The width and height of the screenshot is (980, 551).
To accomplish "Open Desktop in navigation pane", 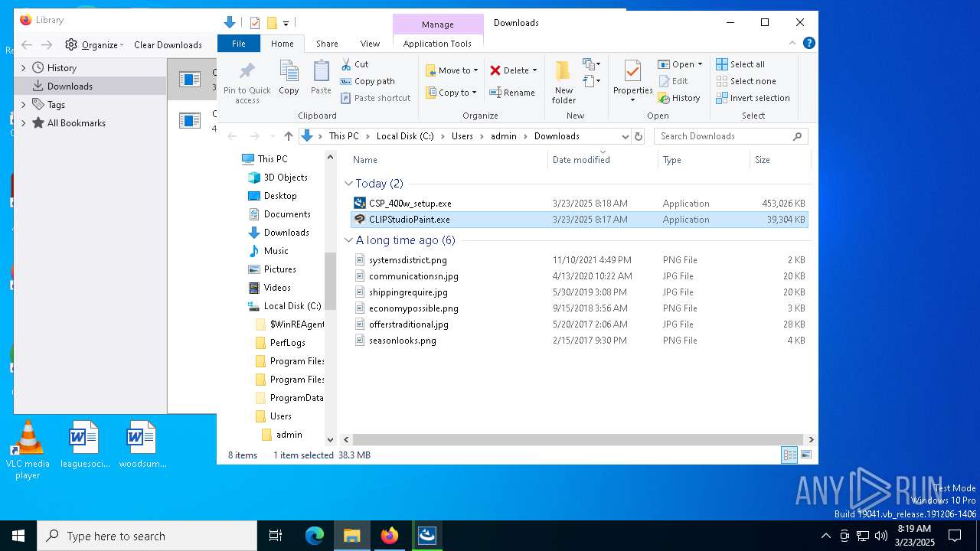I will [x=279, y=196].
